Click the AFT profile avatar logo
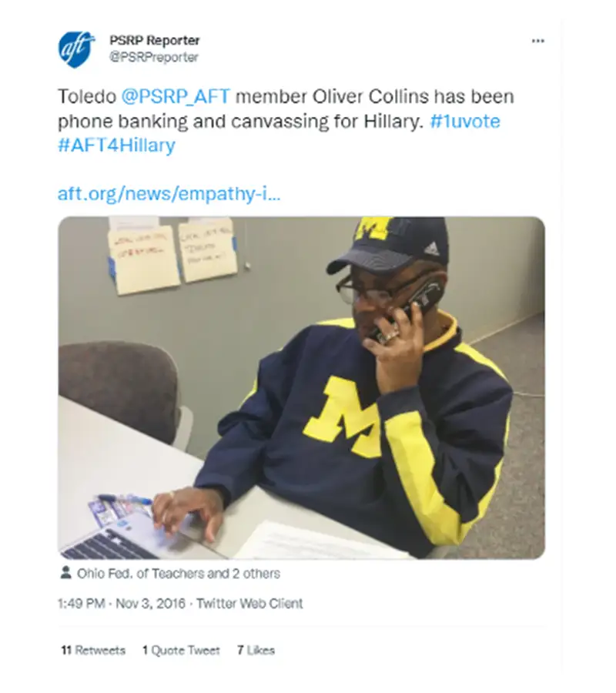Viewport: 616px width, 693px height. pos(76,49)
